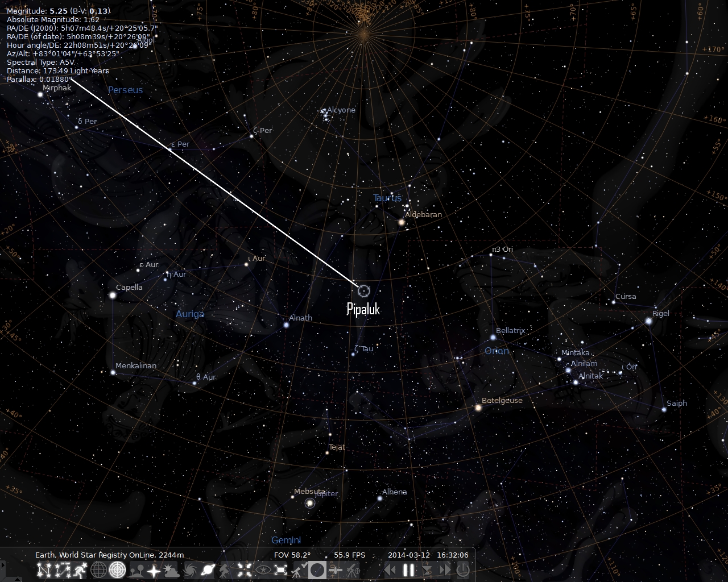Toggle nebulae galaxy icon
The height and width of the screenshot is (582, 728).
189,569
